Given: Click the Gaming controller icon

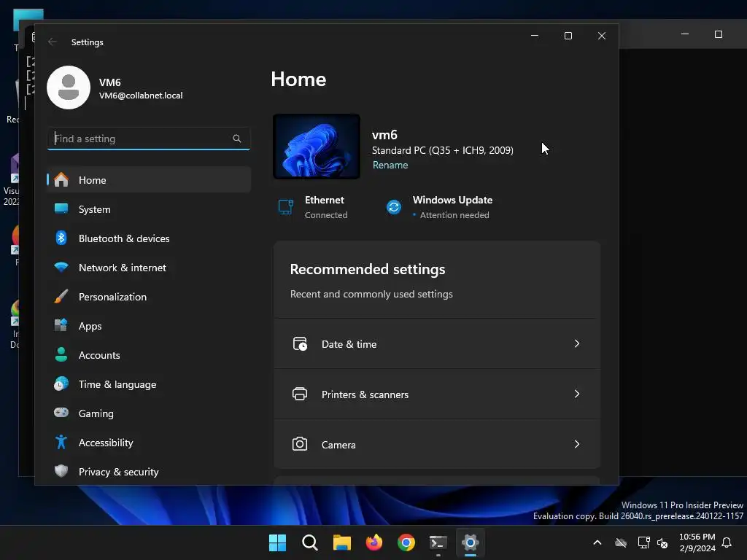Looking at the screenshot, I should click(61, 413).
